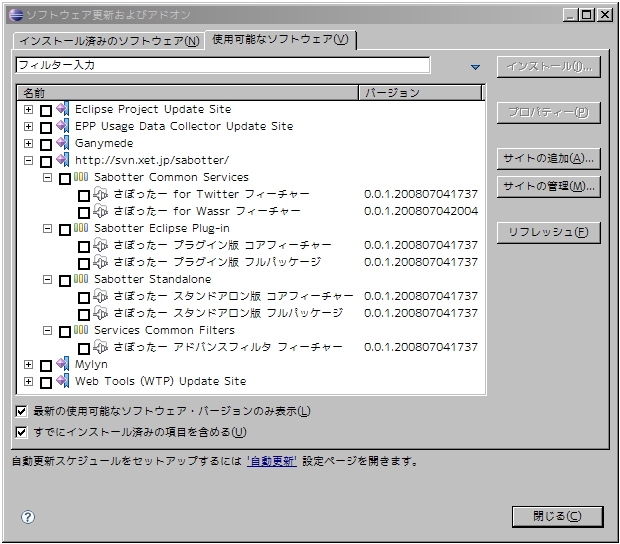This screenshot has width=620, height=544.
Task: Click the EPP Usage Data Collector site icon
Action: pyautogui.click(x=63, y=126)
